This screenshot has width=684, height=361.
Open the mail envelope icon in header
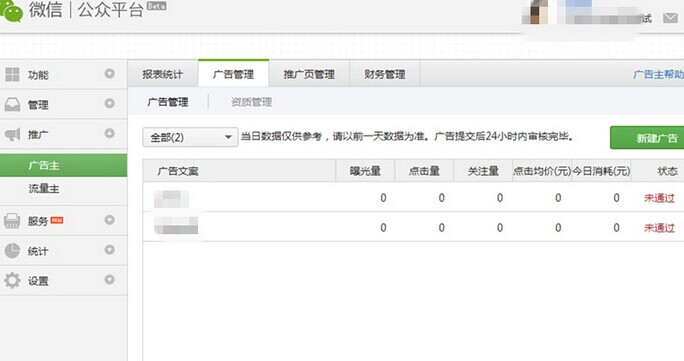(x=670, y=18)
